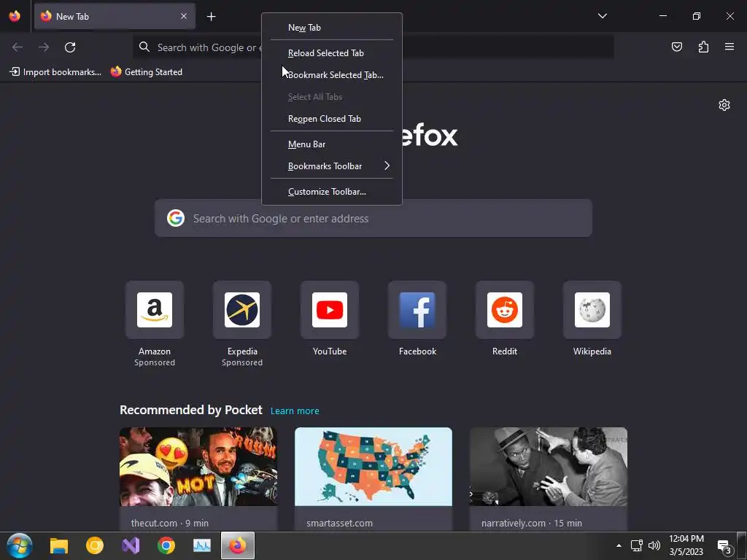
Task: Open Getting Started bookmark
Action: click(147, 72)
